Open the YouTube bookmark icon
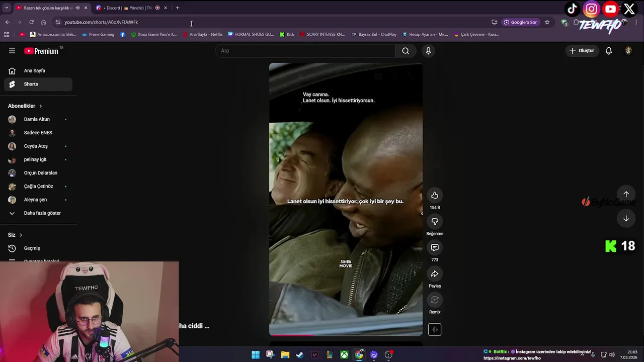The height and width of the screenshot is (362, 644). coord(22,35)
